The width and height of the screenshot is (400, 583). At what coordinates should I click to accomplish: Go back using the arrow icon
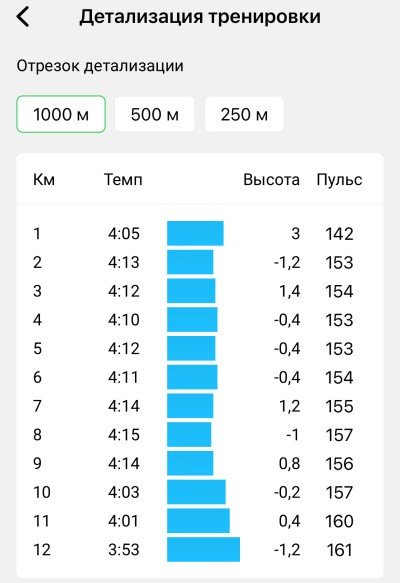tap(23, 17)
